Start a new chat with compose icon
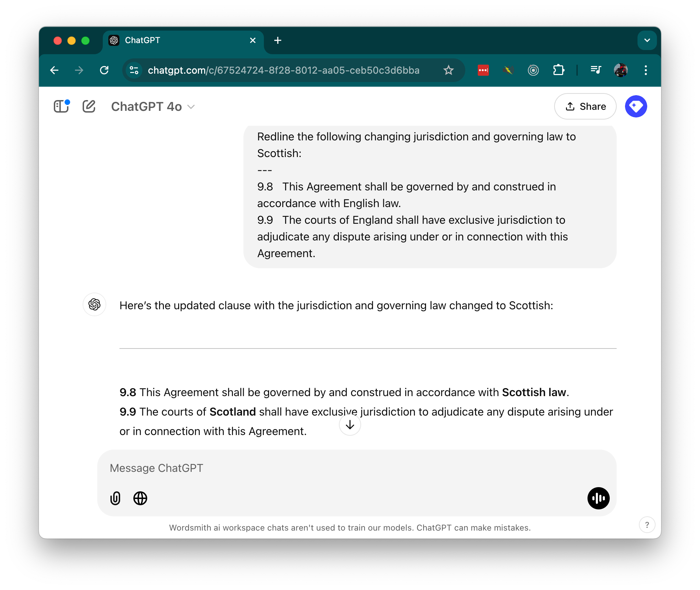700x590 pixels. tap(89, 106)
